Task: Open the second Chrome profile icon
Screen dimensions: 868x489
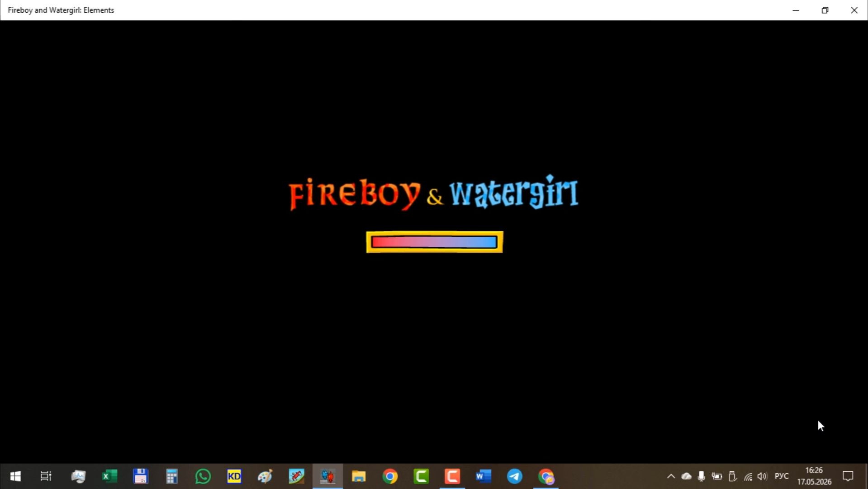Action: tap(546, 476)
